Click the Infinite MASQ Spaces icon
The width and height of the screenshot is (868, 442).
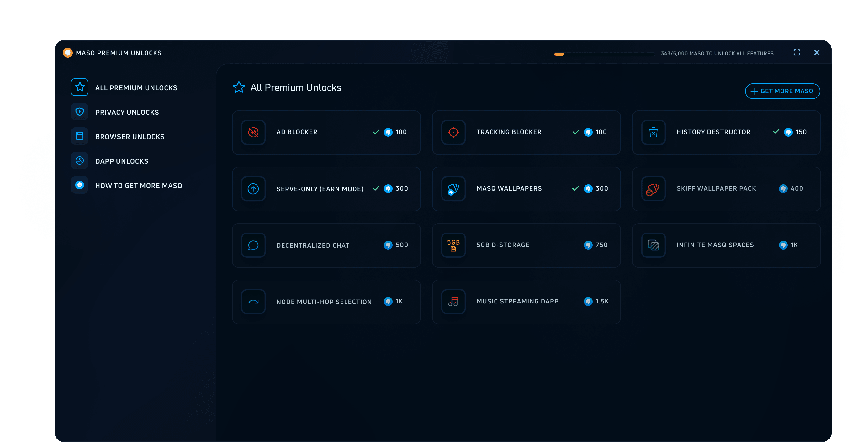coord(654,245)
